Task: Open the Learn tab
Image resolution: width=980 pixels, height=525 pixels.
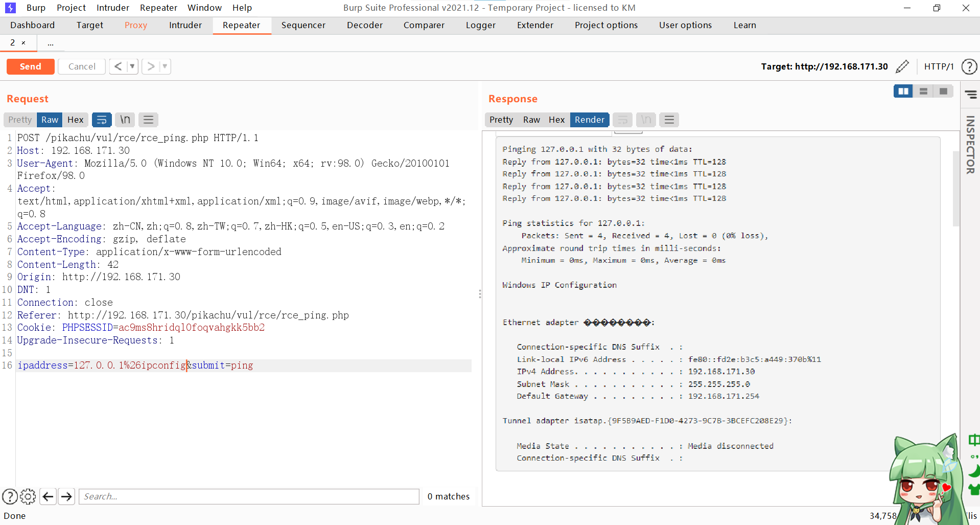Action: [x=745, y=25]
